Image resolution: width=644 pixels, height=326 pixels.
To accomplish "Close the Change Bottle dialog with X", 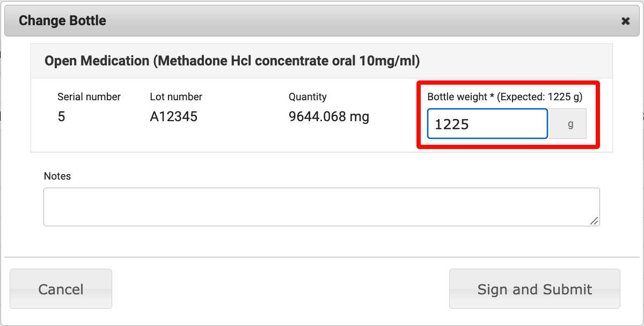I will coord(625,21).
